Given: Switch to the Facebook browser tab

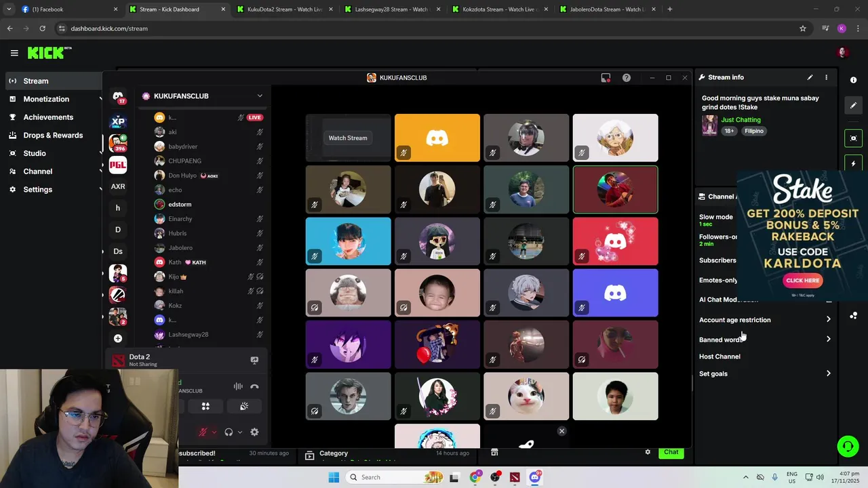Looking at the screenshot, I should click(x=69, y=9).
